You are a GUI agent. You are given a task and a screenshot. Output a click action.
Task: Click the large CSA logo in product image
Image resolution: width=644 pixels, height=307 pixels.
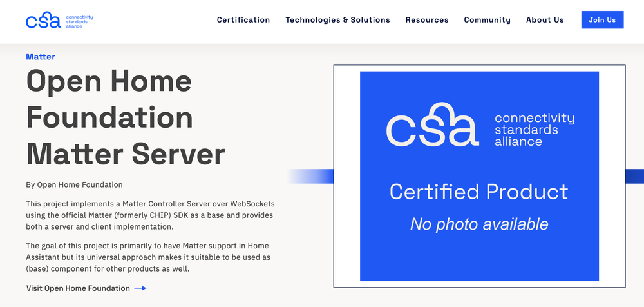(x=432, y=124)
